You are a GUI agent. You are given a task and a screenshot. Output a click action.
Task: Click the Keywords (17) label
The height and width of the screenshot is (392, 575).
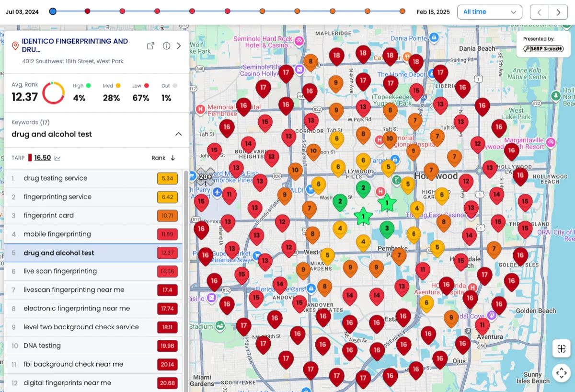click(31, 123)
